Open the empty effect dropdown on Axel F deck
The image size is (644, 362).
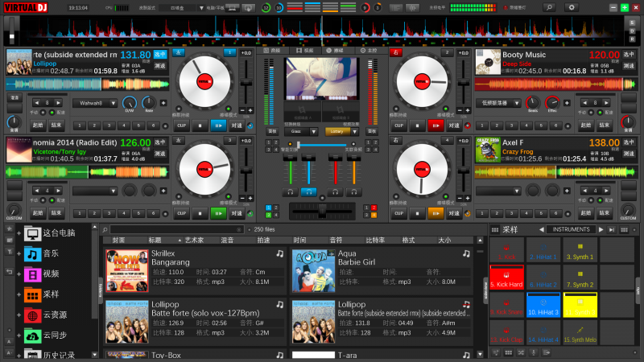[x=498, y=191]
